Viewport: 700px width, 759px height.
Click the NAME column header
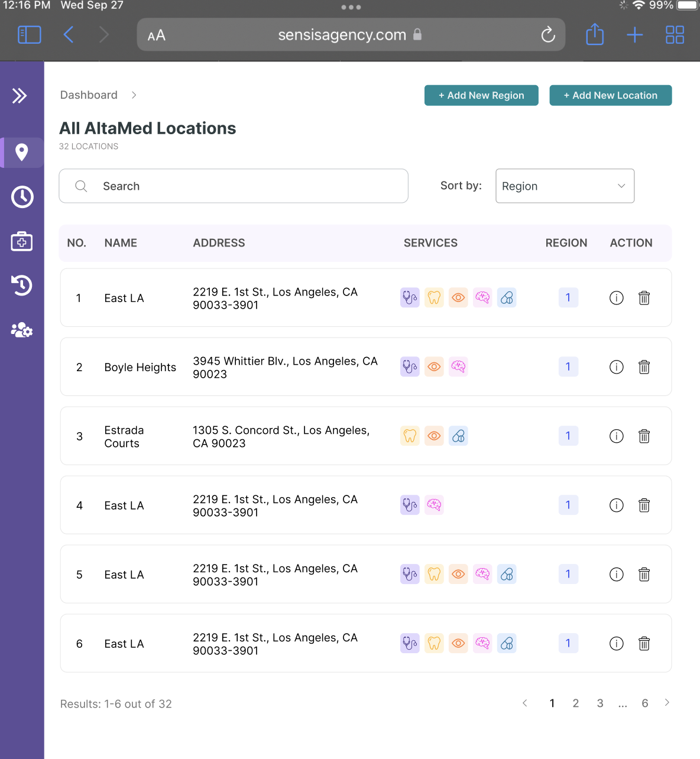point(121,243)
